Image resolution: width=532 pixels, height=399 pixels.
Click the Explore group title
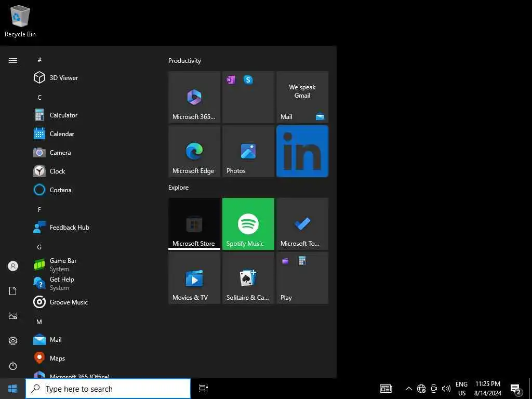[x=179, y=187]
